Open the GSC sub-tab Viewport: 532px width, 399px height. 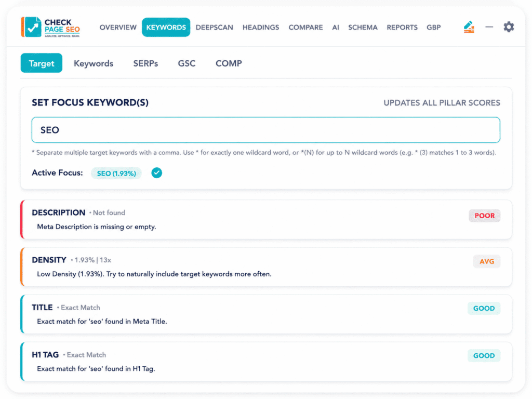tap(187, 63)
